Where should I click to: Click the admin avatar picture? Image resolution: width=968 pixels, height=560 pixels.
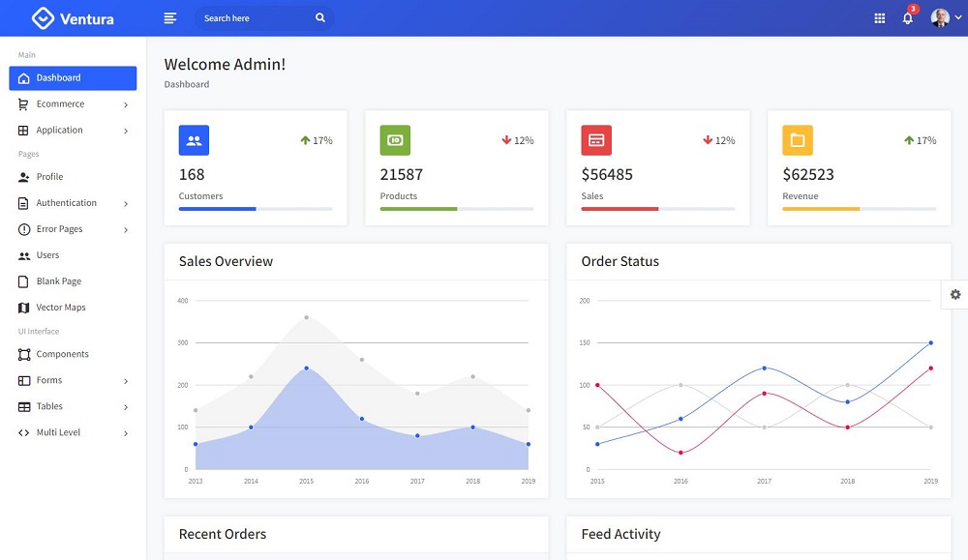pyautogui.click(x=940, y=17)
